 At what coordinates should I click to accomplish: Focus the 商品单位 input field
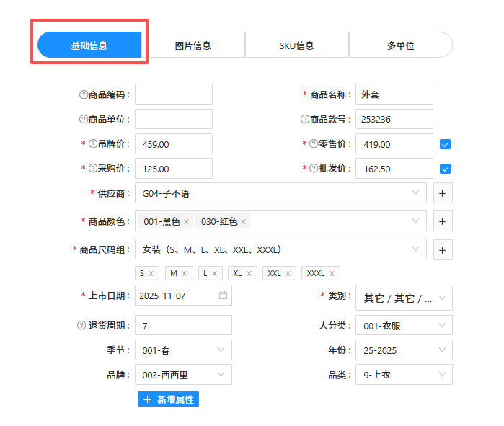174,119
